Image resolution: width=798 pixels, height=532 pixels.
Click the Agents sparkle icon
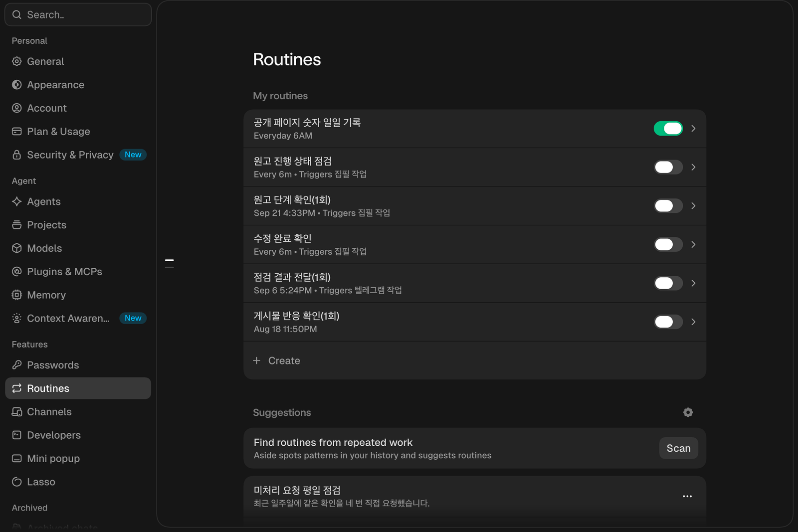tap(17, 201)
